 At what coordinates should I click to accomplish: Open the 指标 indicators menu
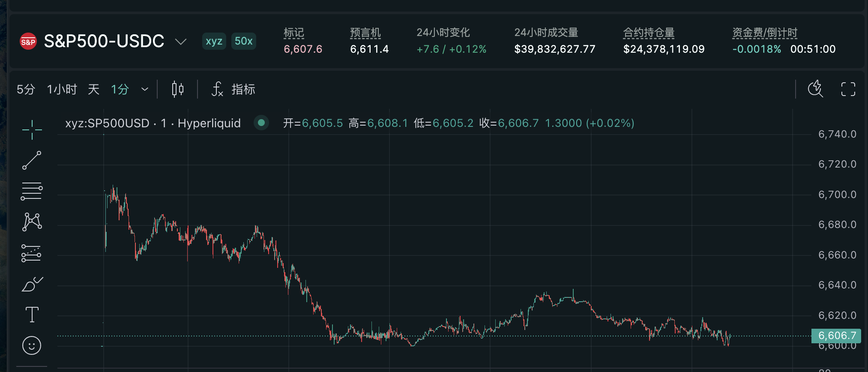click(x=233, y=89)
